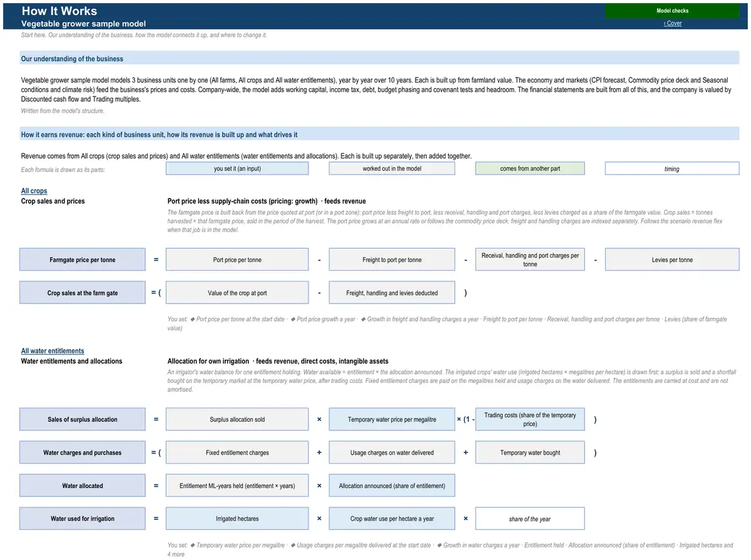Select the 'share of the year' box
The height and width of the screenshot is (560, 751).
pyautogui.click(x=530, y=519)
